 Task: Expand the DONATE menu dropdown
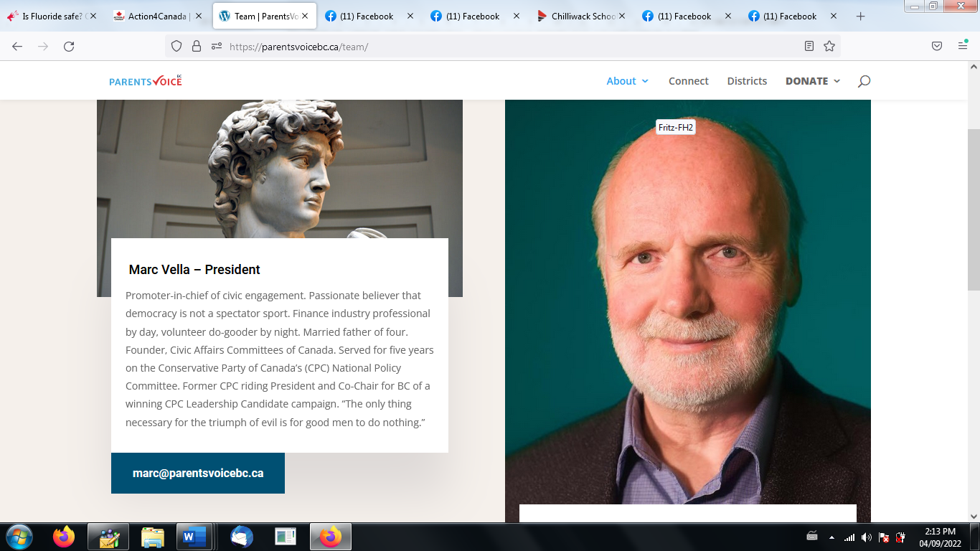pyautogui.click(x=813, y=81)
